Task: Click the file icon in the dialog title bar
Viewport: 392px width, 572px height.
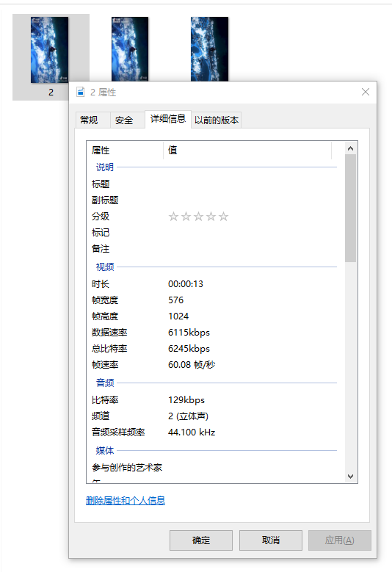Action: pyautogui.click(x=81, y=92)
